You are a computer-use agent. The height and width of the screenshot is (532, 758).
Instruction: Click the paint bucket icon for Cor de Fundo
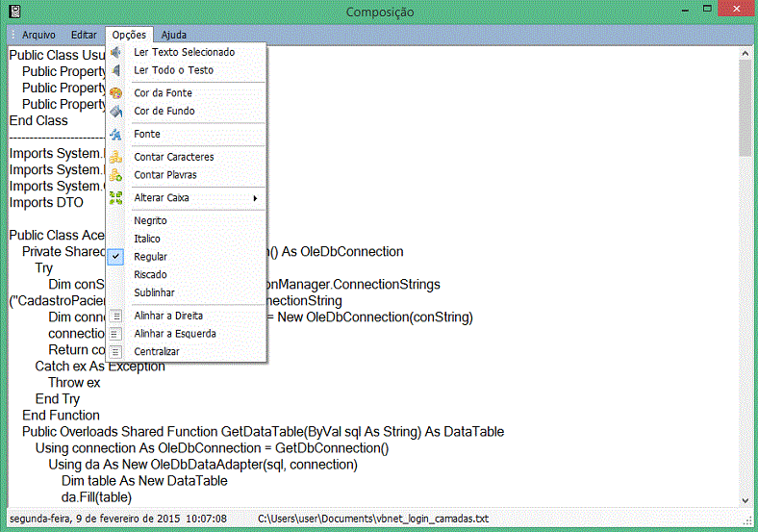tap(116, 112)
